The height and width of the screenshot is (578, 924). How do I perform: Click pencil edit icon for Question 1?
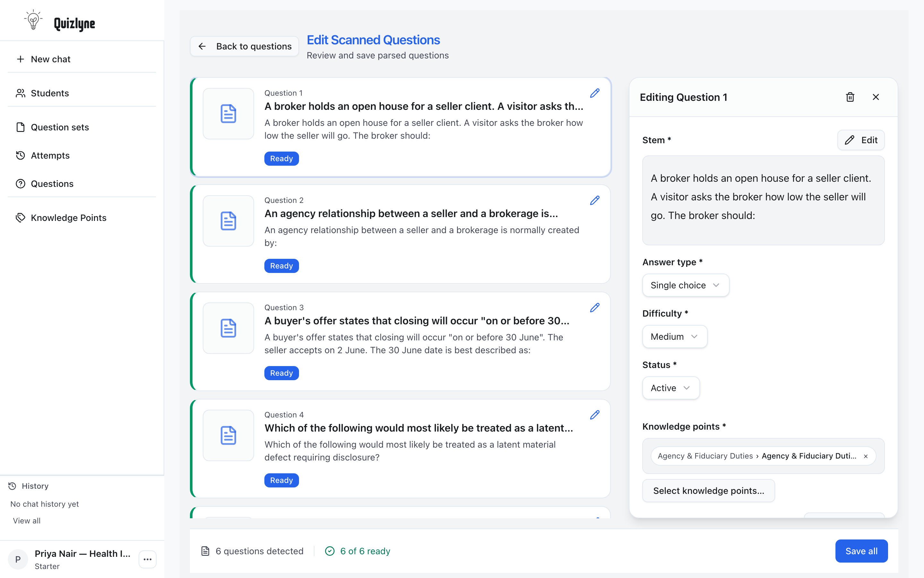coord(595,93)
